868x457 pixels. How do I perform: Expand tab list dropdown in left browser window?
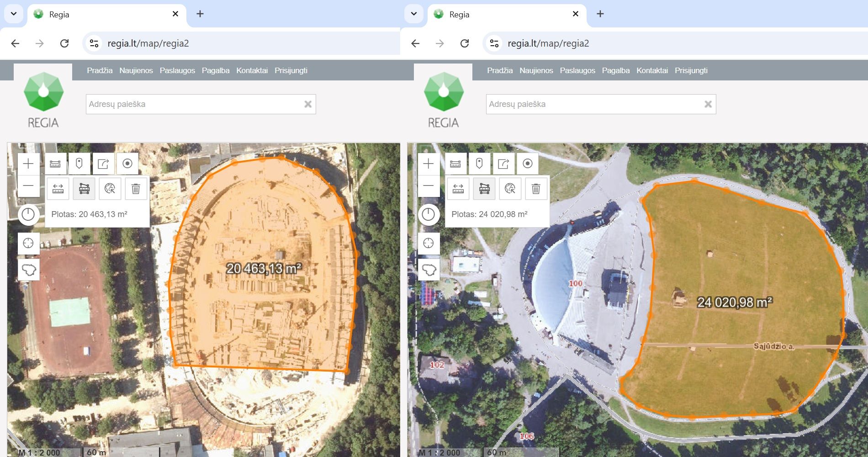(14, 14)
